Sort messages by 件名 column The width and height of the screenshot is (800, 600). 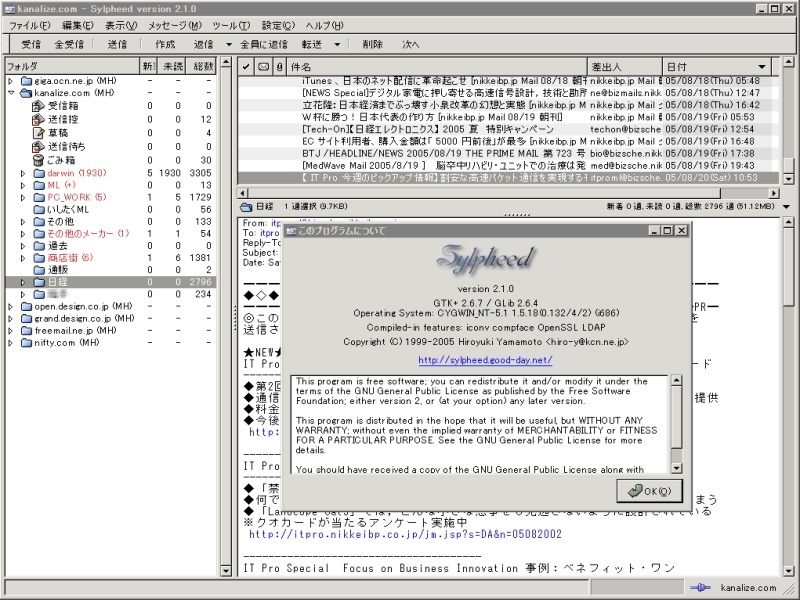coord(437,67)
